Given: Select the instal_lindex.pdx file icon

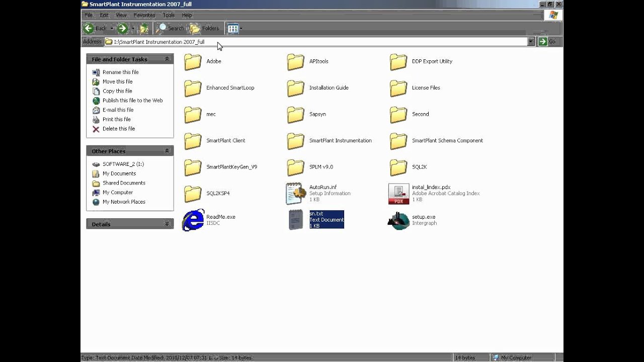Looking at the screenshot, I should (x=398, y=194).
